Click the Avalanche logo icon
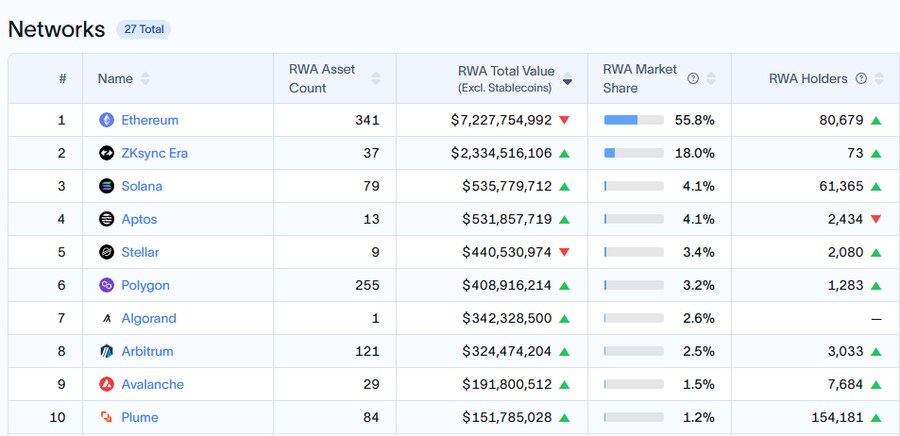900x436 pixels. tap(106, 384)
